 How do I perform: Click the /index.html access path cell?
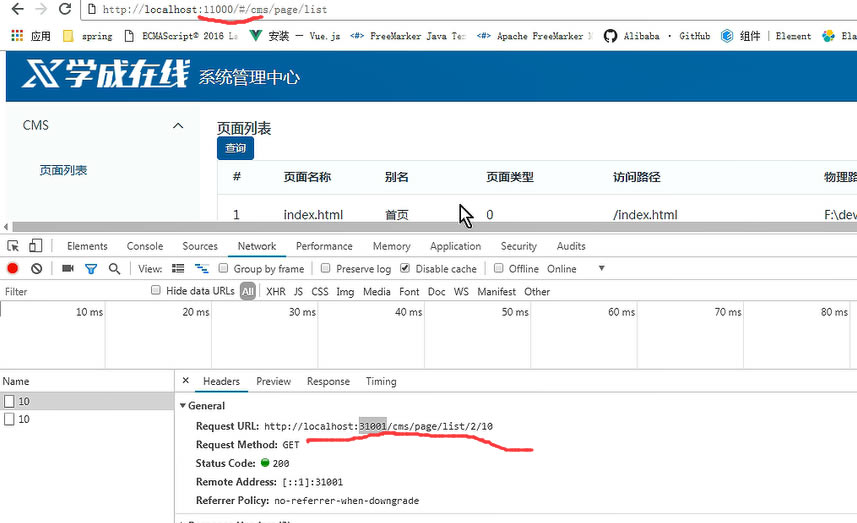pos(645,215)
